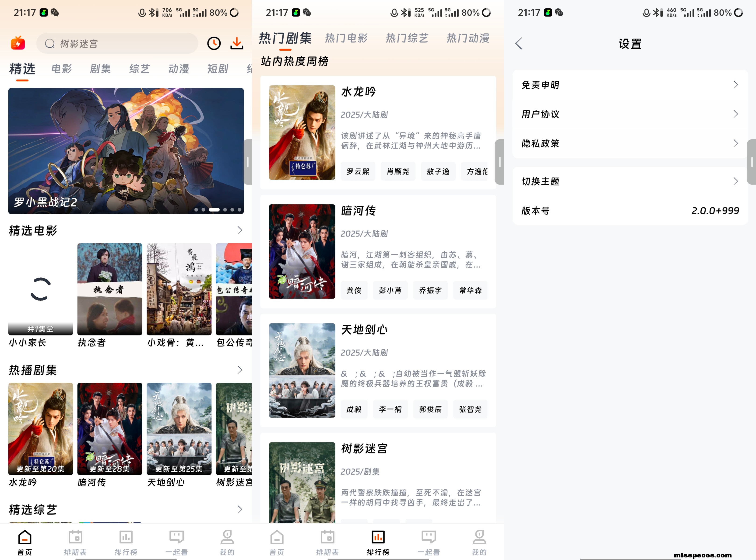Open 排期表 in left bottom navigation
Image resolution: width=756 pixels, height=560 pixels.
75,542
